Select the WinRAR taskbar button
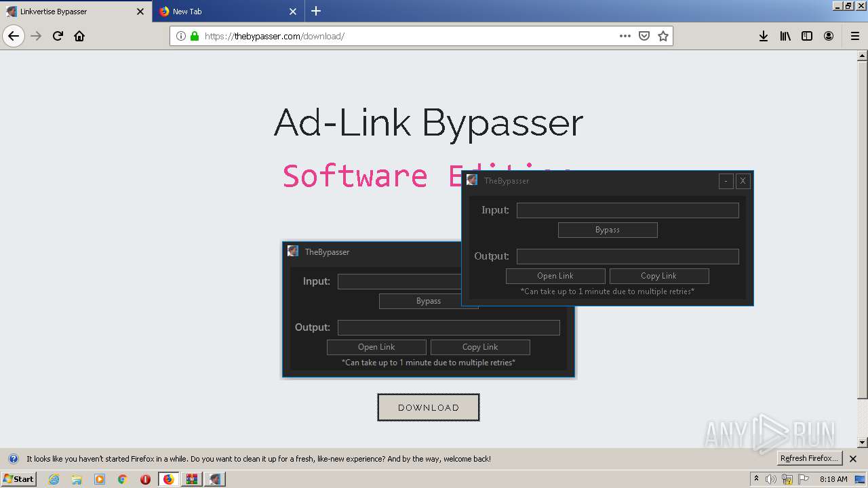This screenshot has height=488, width=868. click(192, 479)
